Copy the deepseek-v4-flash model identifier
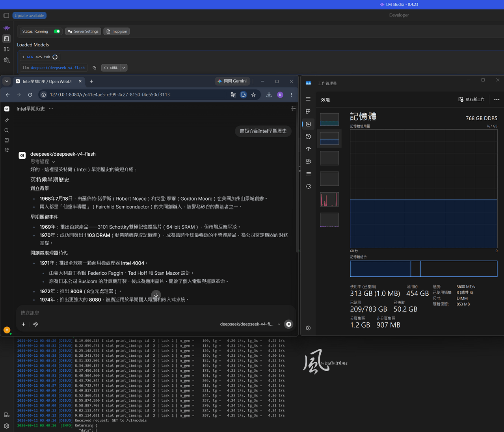This screenshot has height=432, width=504. [x=94, y=68]
